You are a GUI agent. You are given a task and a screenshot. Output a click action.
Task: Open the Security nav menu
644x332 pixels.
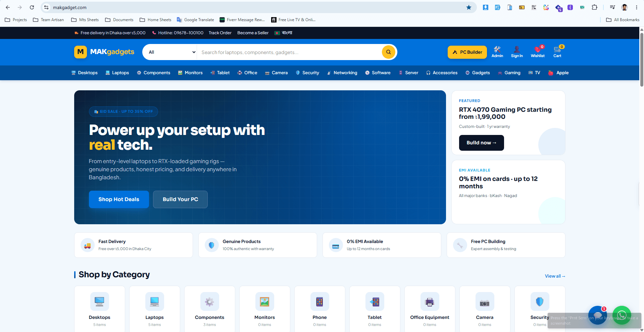coord(307,73)
